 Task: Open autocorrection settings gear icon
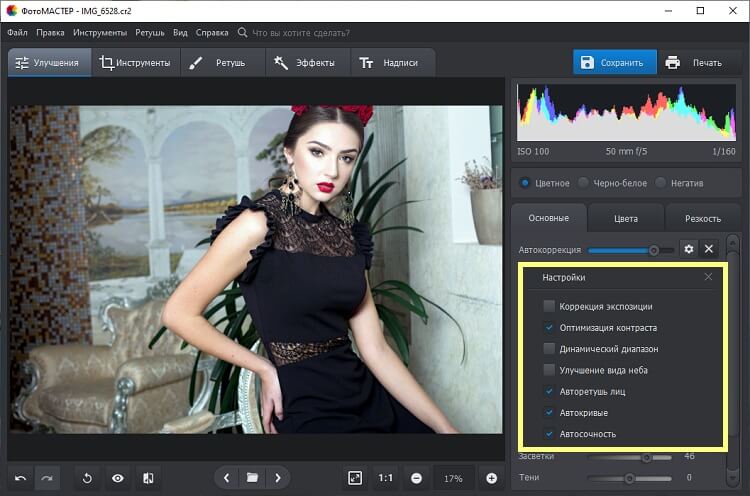[x=688, y=249]
